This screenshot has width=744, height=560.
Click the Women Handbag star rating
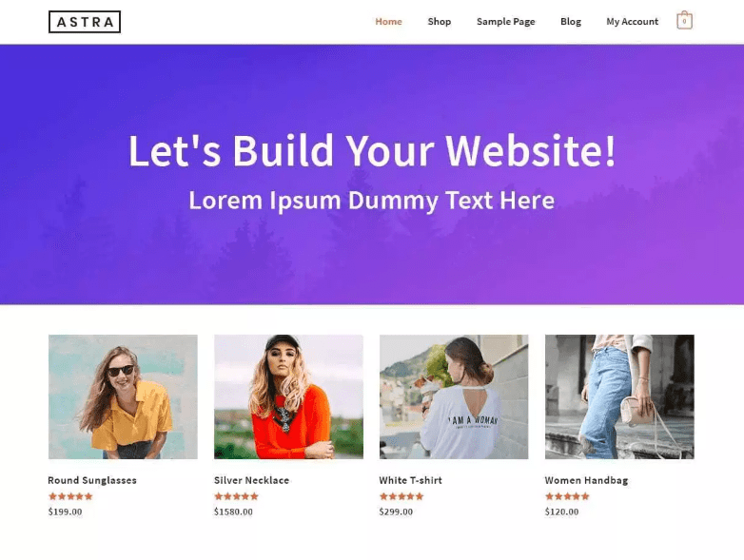(567, 496)
